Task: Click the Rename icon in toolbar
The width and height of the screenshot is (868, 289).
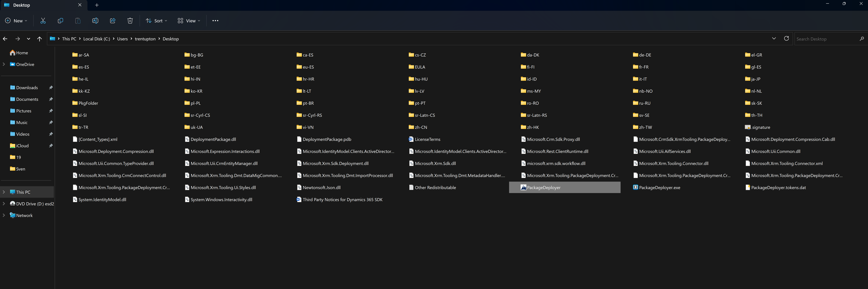Action: tap(95, 21)
